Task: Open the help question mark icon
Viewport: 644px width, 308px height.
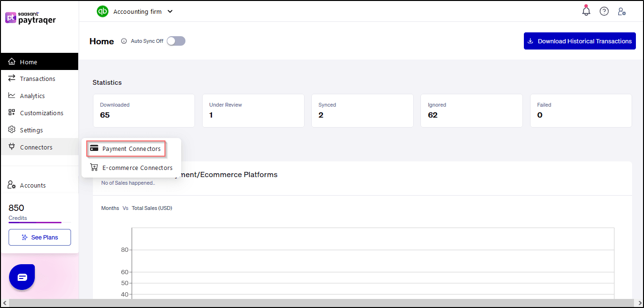Action: pos(604,11)
